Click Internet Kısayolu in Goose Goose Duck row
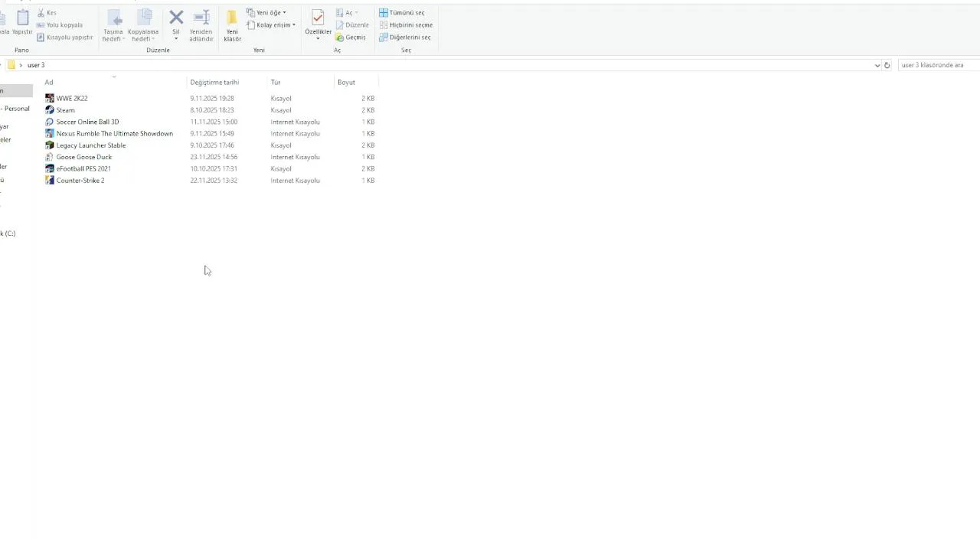 point(295,157)
